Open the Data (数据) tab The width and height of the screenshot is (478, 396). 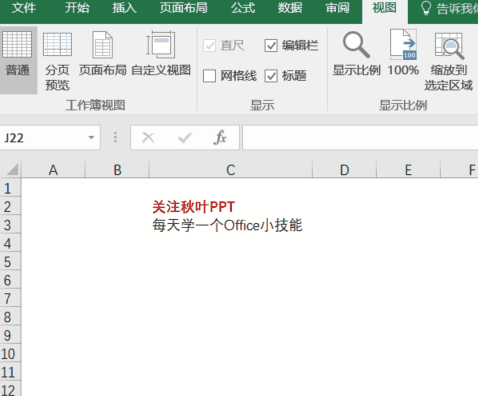[x=290, y=8]
